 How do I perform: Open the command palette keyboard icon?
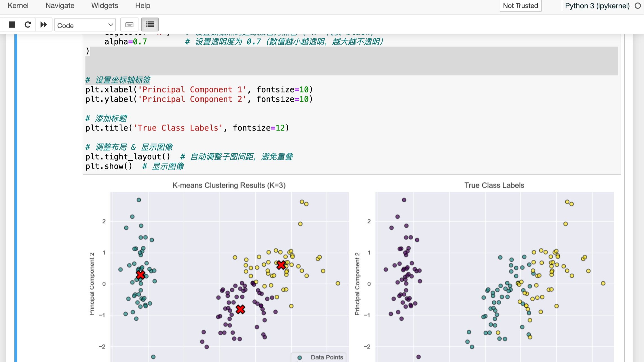(x=129, y=25)
